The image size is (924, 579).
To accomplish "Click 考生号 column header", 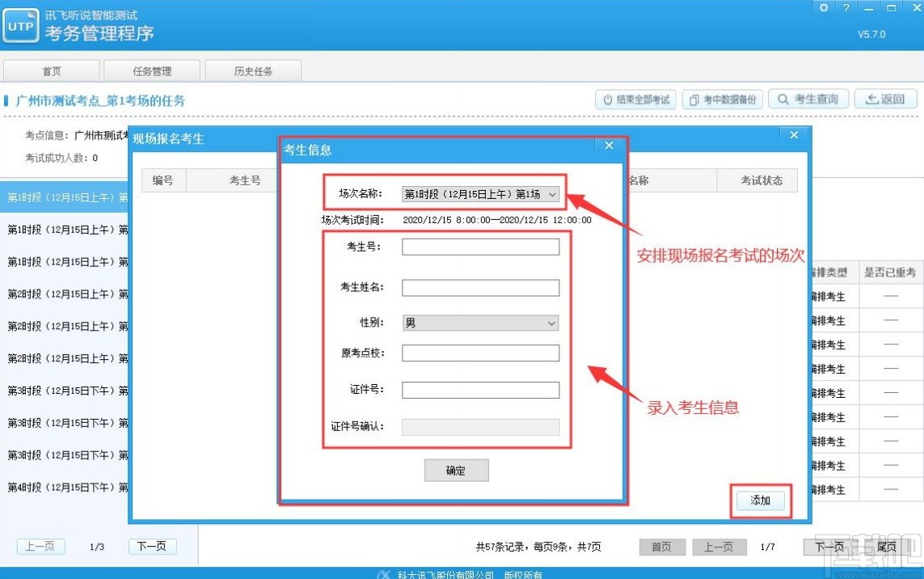I will coord(245,180).
